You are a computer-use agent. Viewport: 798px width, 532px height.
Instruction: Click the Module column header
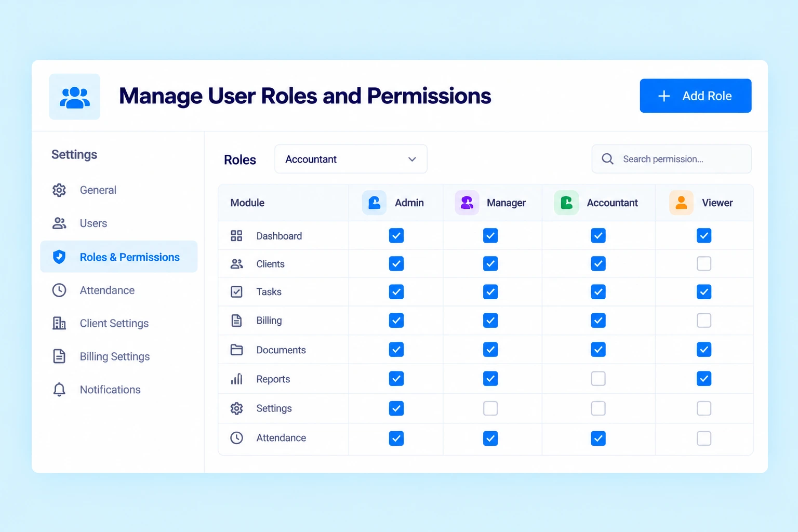(x=247, y=203)
